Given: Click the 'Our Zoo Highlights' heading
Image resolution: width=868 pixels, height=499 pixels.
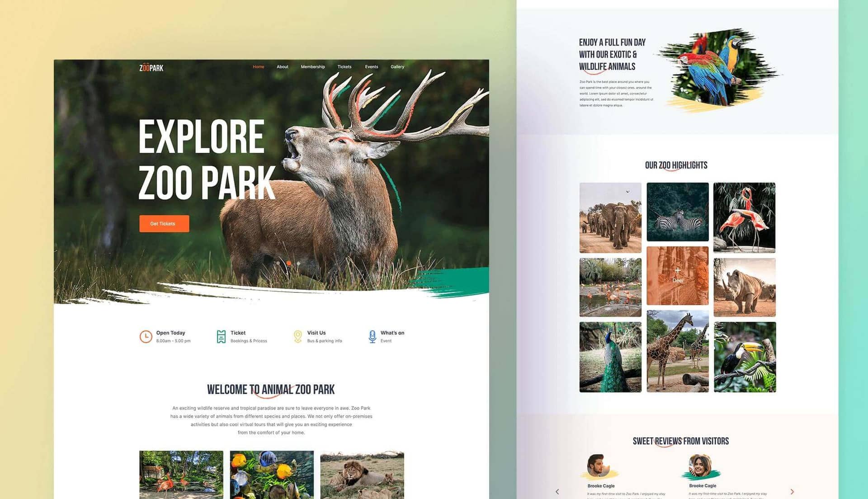Looking at the screenshot, I should pyautogui.click(x=676, y=165).
